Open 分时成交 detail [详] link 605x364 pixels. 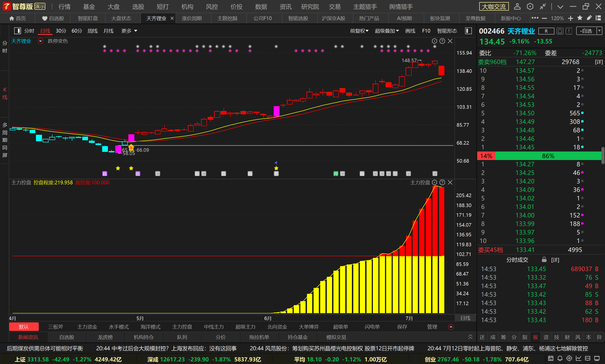point(555,260)
